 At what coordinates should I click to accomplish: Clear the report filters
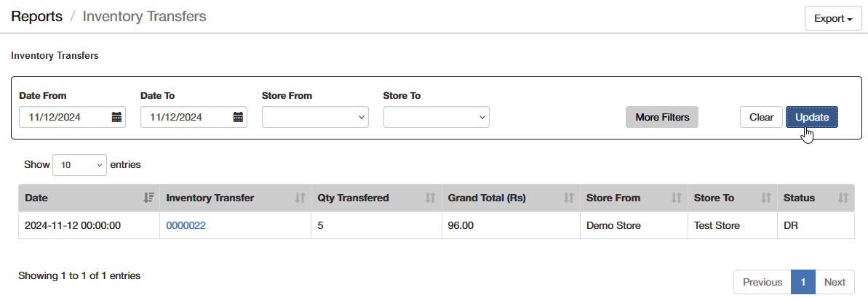(761, 117)
